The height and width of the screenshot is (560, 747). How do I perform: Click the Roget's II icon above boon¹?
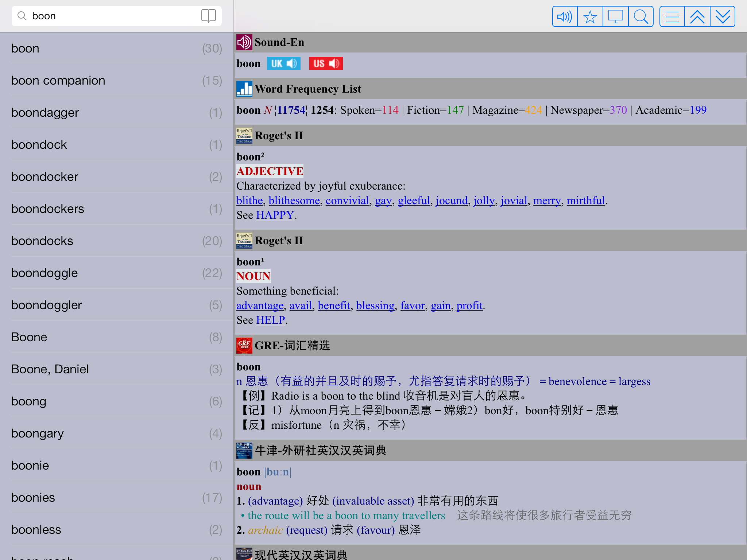coord(244,241)
